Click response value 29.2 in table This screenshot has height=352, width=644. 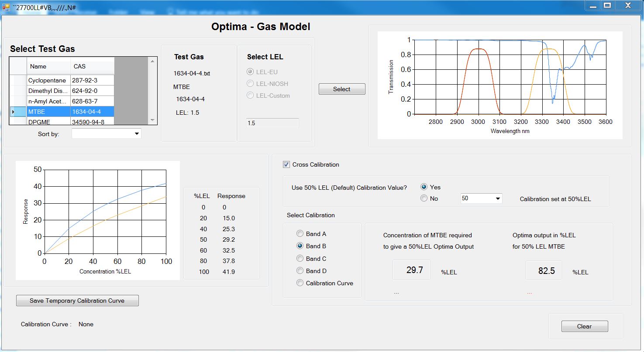click(x=228, y=239)
